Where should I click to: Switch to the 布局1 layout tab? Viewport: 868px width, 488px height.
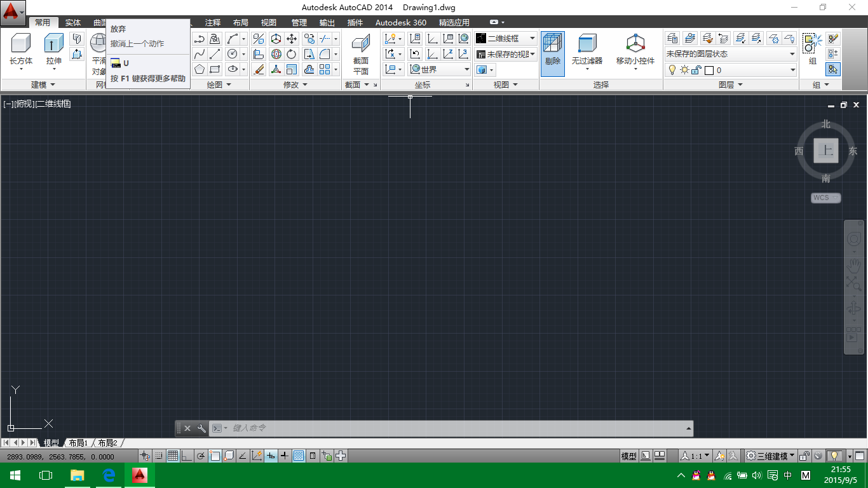tap(78, 443)
